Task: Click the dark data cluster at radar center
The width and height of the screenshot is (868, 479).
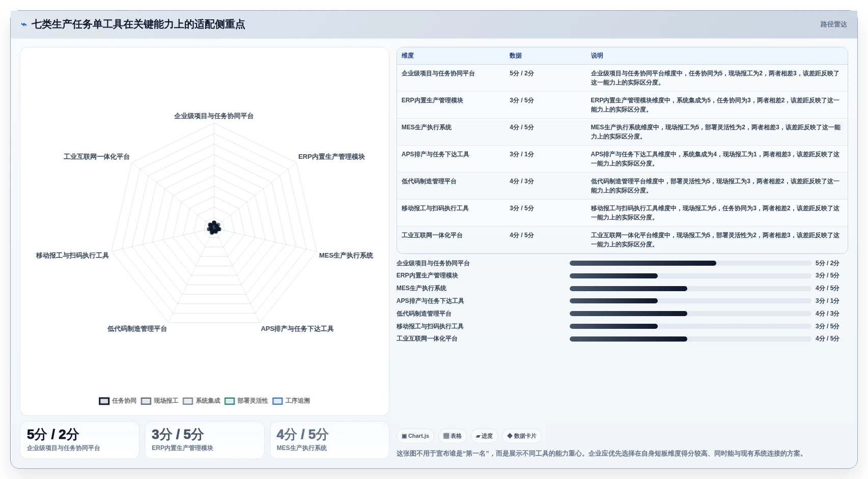Action: pyautogui.click(x=214, y=228)
